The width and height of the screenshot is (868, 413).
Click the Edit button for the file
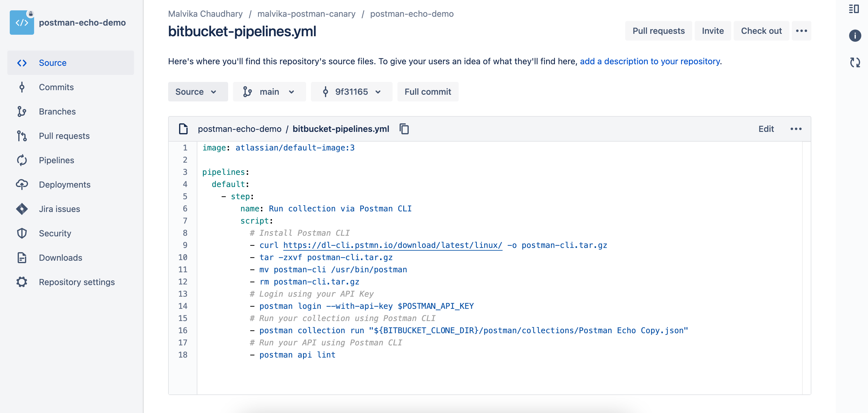[766, 129]
